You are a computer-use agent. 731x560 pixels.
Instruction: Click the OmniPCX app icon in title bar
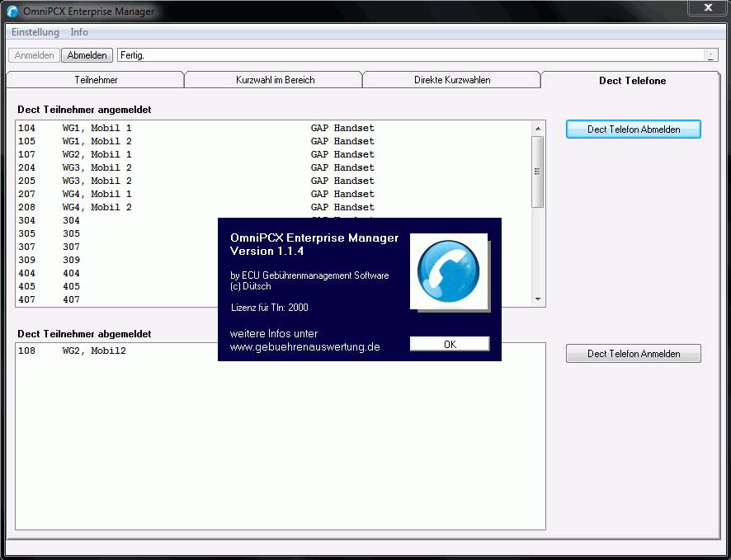tap(12, 12)
